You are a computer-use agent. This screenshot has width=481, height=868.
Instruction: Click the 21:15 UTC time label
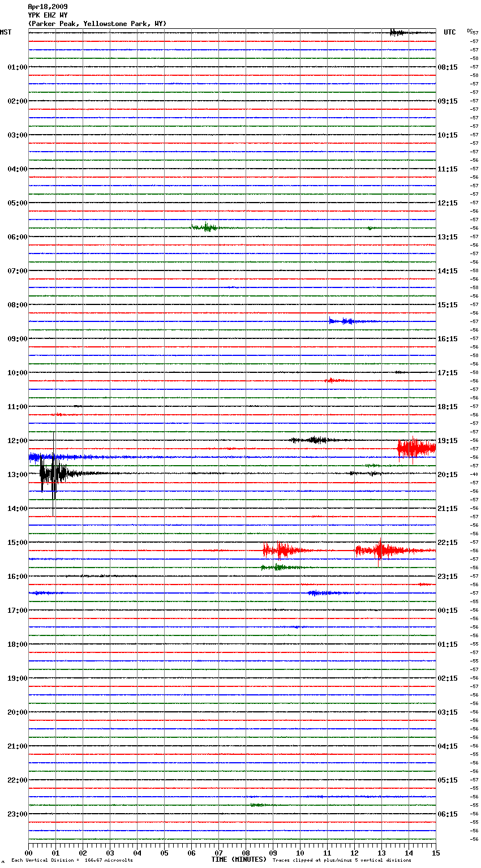point(448,509)
